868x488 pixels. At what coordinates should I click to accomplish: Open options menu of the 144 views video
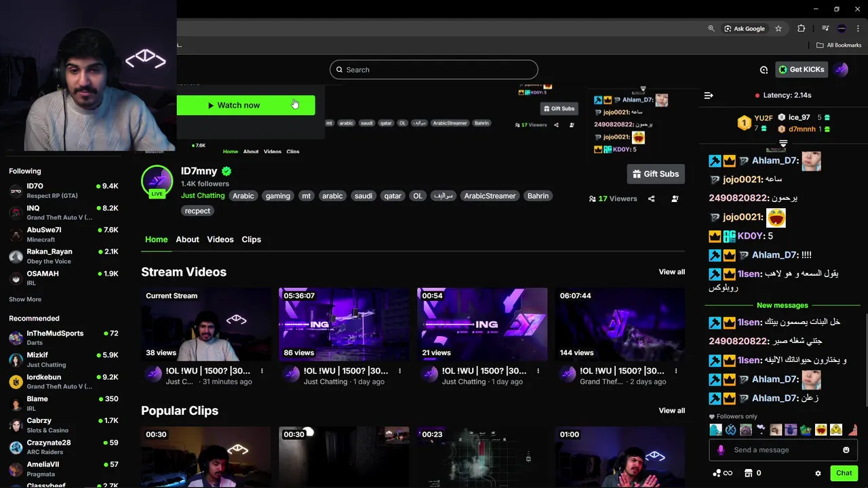pos(675,371)
